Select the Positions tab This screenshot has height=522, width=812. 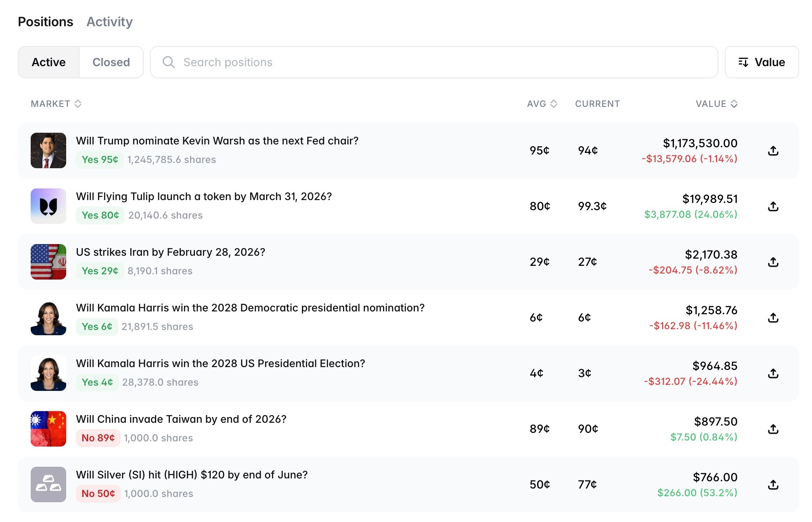pyautogui.click(x=46, y=22)
